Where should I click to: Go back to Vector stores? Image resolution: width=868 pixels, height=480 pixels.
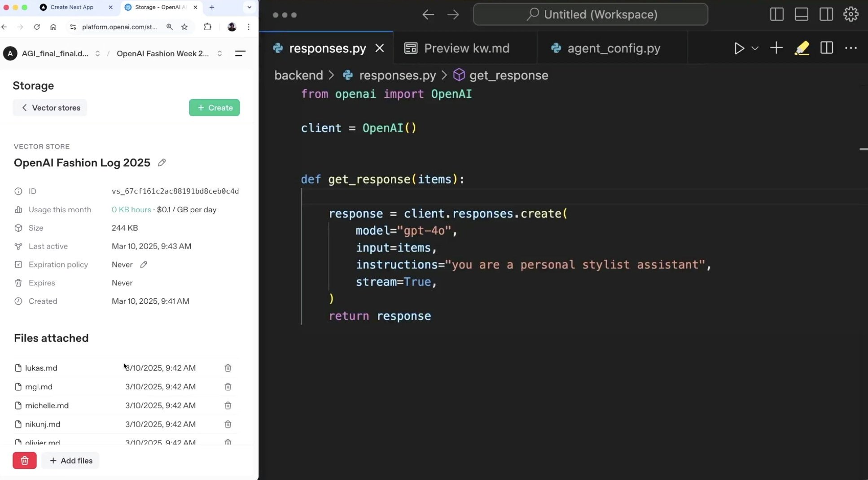click(x=50, y=108)
